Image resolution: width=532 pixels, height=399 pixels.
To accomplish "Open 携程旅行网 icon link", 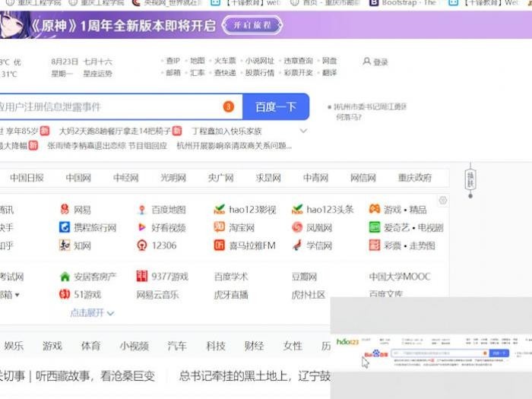I will [x=65, y=227].
